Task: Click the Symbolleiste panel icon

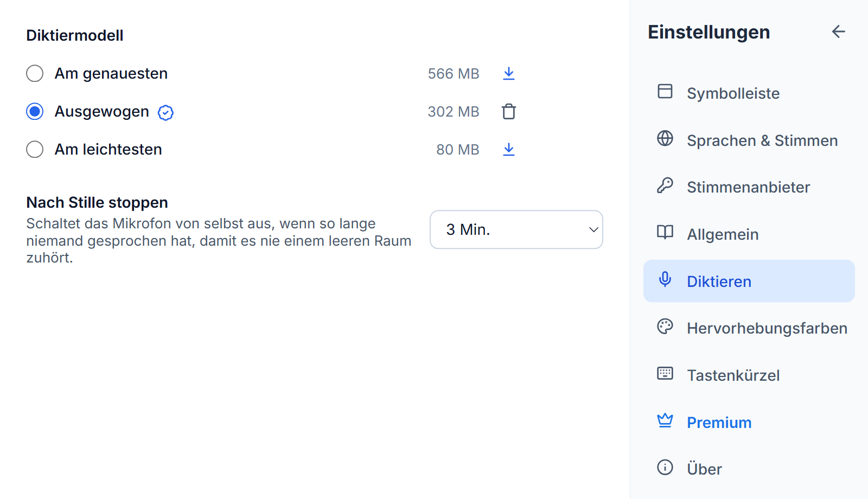Action: [665, 91]
